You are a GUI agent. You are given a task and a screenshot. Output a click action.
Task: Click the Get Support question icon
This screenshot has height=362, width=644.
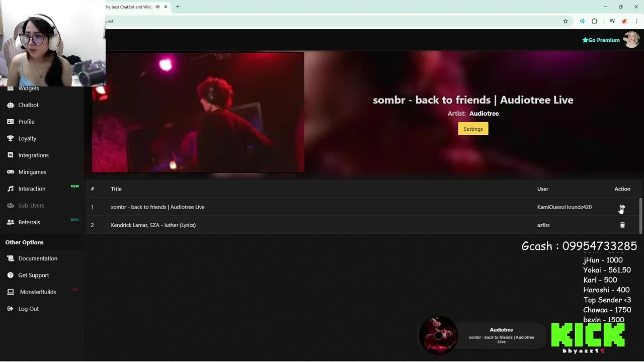click(11, 275)
